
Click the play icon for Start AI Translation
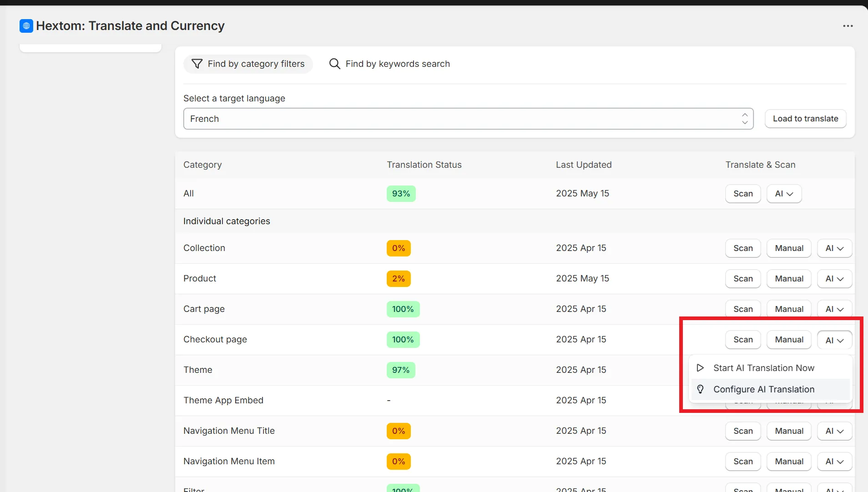pos(701,368)
